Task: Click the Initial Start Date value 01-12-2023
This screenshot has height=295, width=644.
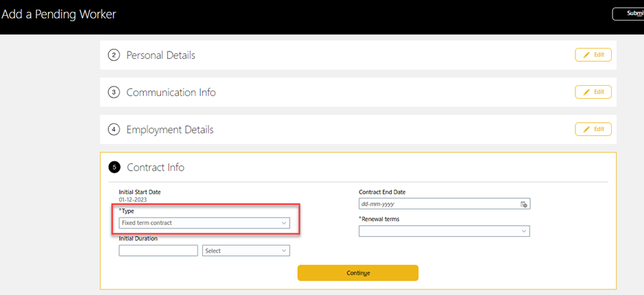Action: [133, 200]
